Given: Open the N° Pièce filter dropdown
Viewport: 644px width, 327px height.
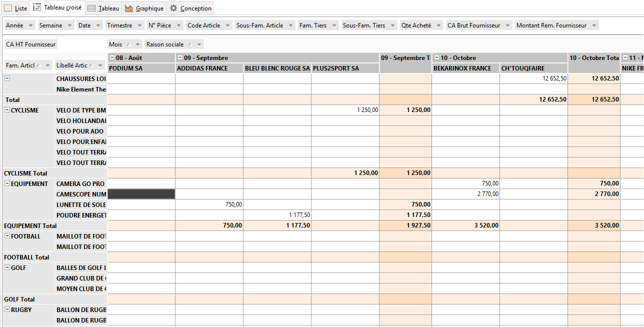Looking at the screenshot, I should point(178,25).
